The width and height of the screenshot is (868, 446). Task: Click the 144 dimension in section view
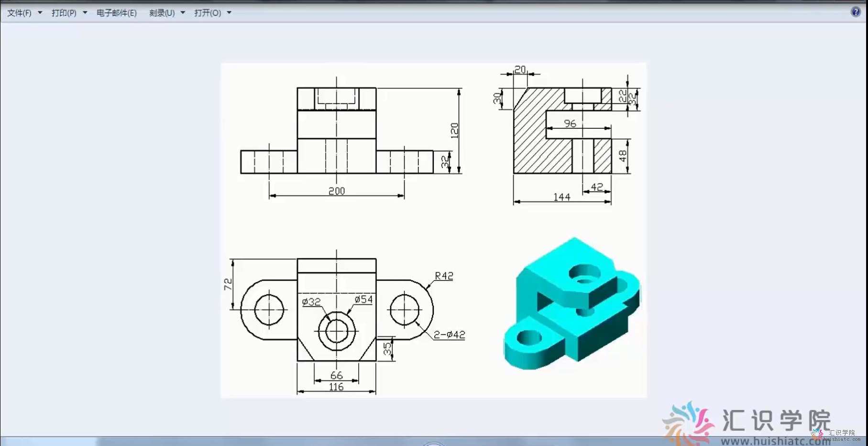[x=562, y=197]
